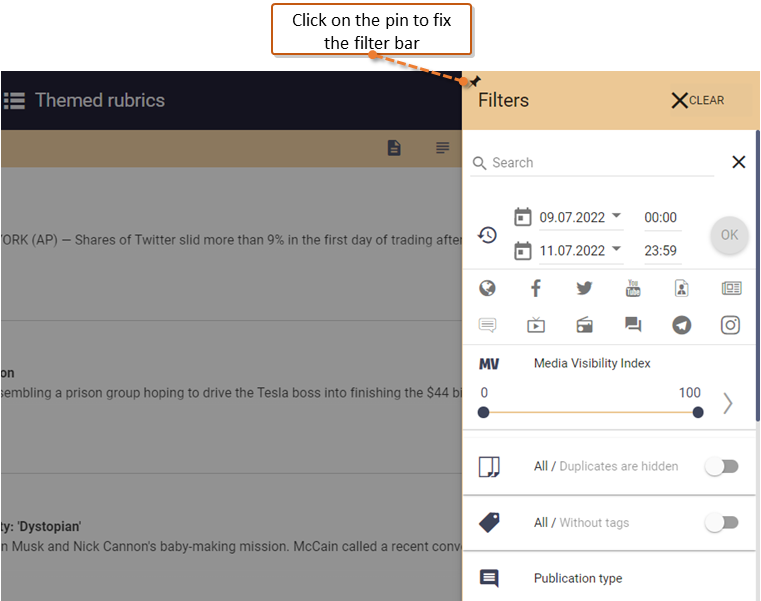The width and height of the screenshot is (761, 601).
Task: Confirm the date range with OK
Action: pyautogui.click(x=729, y=235)
